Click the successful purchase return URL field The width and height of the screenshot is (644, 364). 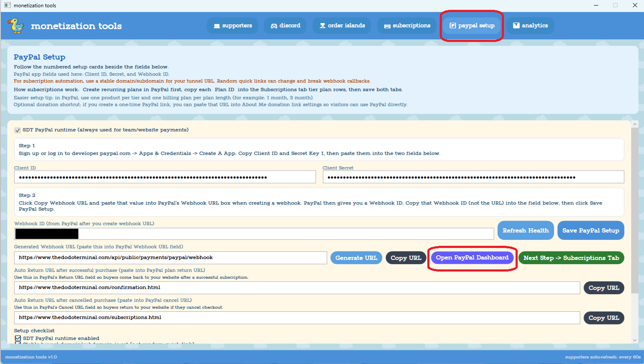click(297, 288)
